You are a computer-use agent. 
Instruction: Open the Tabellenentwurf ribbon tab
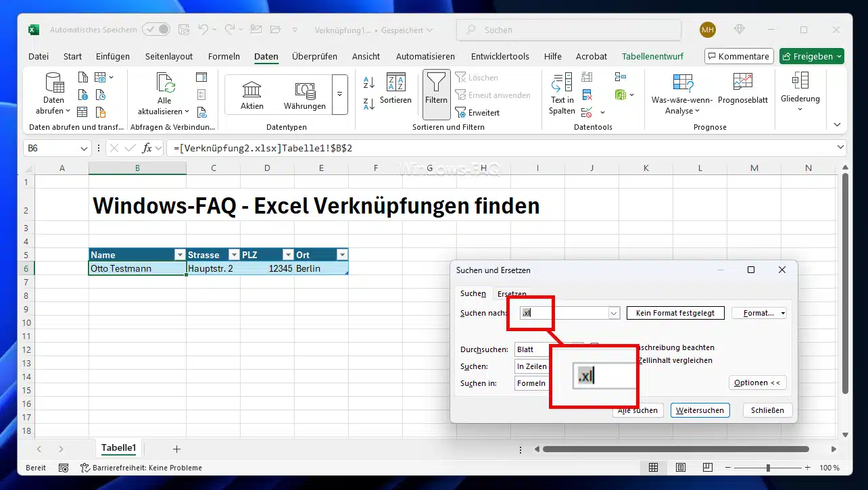click(652, 56)
